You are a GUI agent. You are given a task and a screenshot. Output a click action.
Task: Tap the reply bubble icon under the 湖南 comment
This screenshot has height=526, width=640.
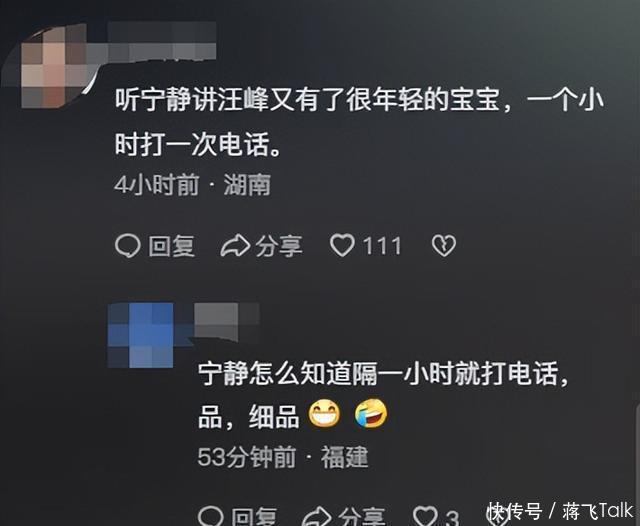(128, 246)
